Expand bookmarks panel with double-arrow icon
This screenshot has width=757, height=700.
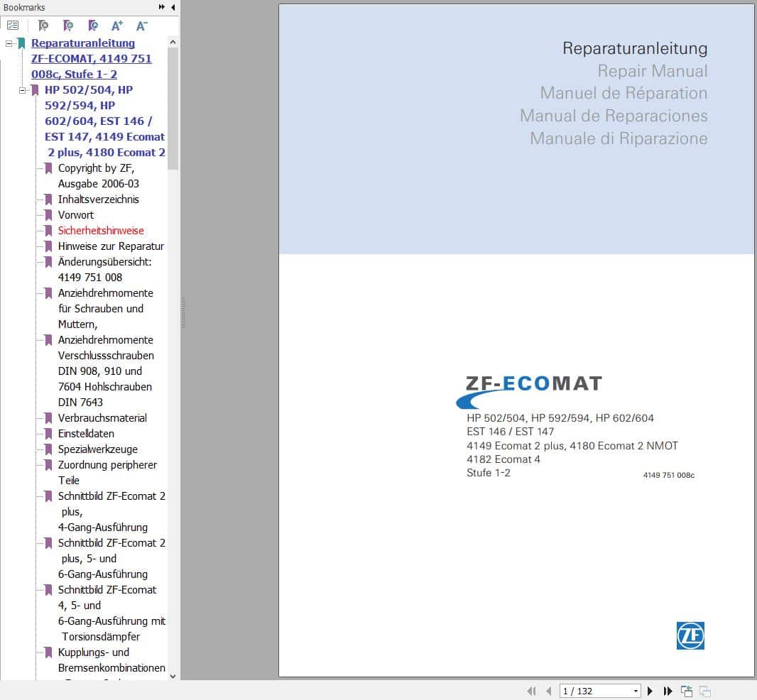161,7
